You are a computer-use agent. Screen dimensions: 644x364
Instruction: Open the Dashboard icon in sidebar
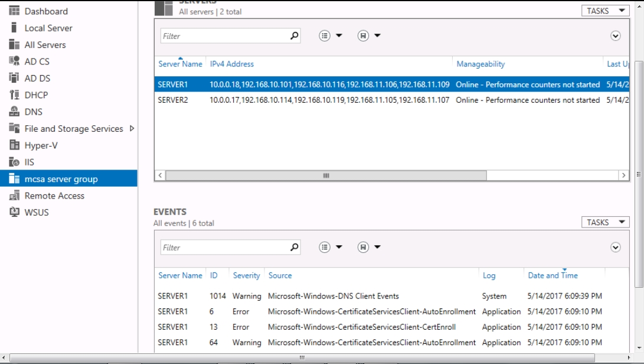[x=14, y=11]
